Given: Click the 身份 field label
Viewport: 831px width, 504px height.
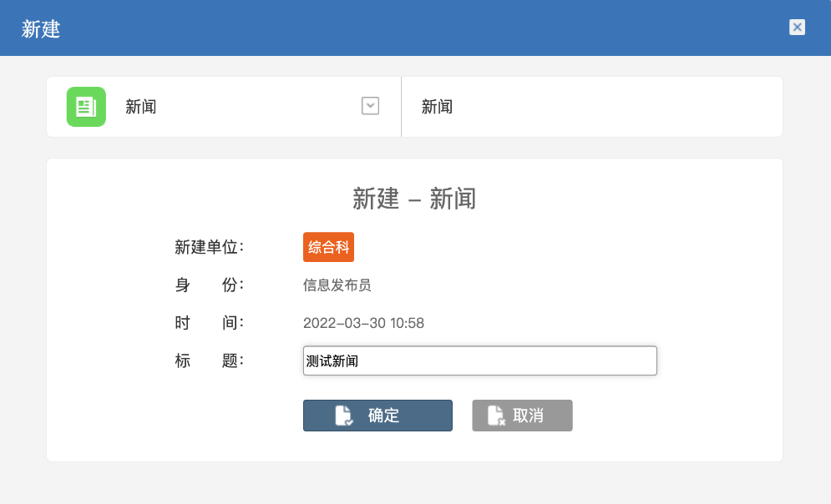Looking at the screenshot, I should (209, 285).
